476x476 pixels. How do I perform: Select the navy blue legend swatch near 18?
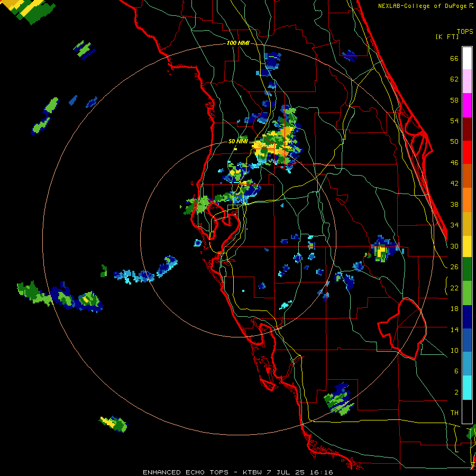[467, 317]
